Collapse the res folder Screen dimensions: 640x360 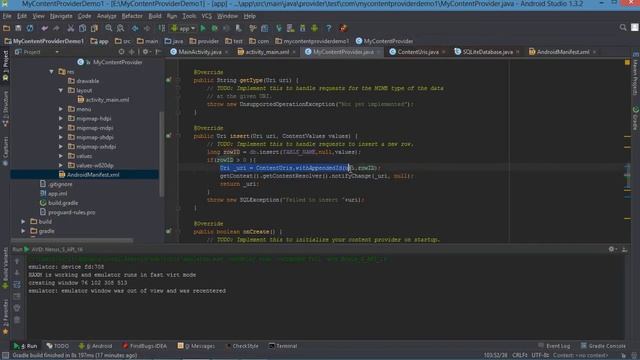pyautogui.click(x=51, y=72)
